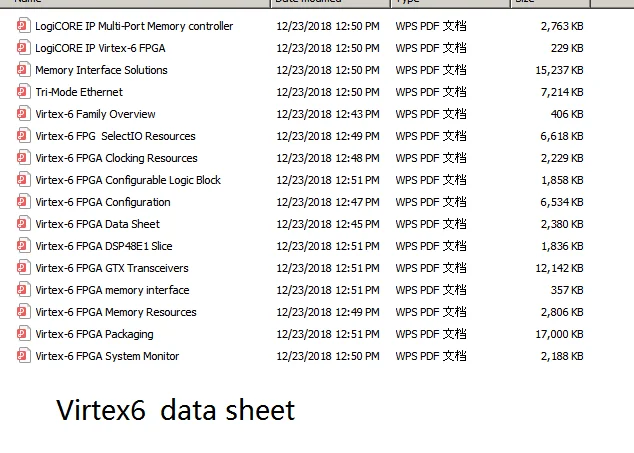Click the 1,836 KB size value
The height and width of the screenshot is (453, 634).
pyautogui.click(x=562, y=246)
